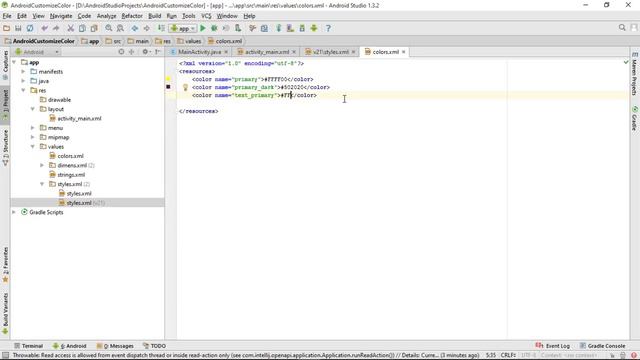Open the app run configuration dropdown
This screenshot has width=640, height=360.
tap(183, 28)
